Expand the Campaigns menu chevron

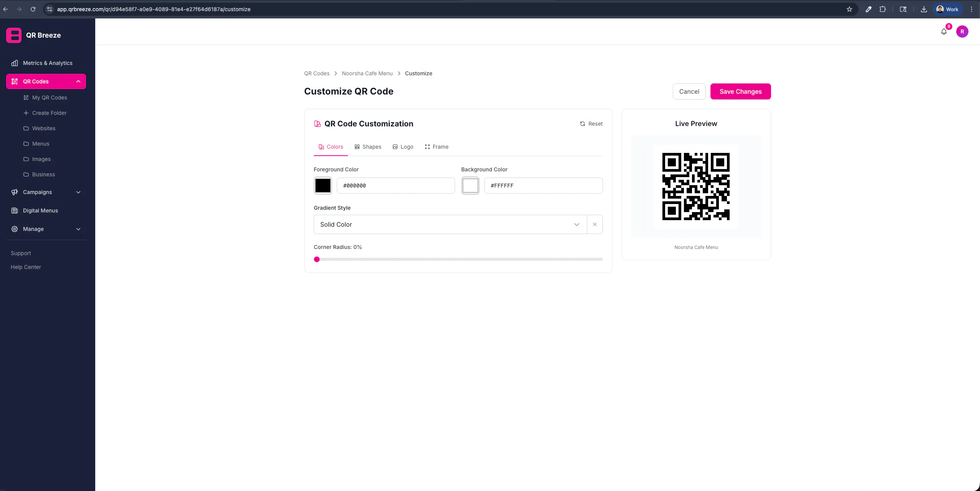tap(78, 192)
